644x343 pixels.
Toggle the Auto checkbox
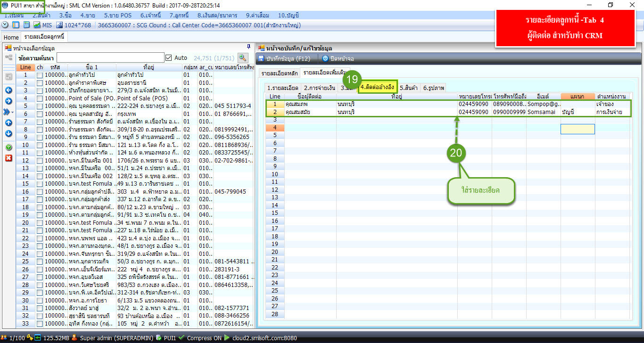pyautogui.click(x=169, y=58)
